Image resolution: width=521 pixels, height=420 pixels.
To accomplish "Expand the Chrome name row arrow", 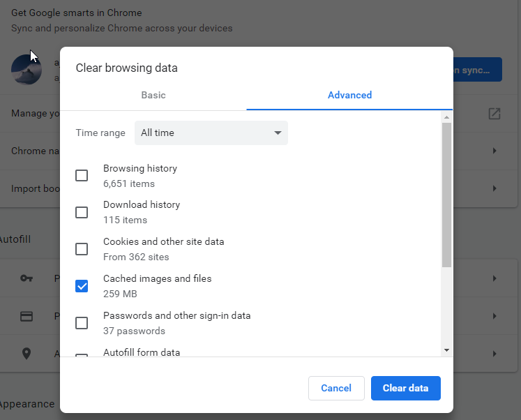I will (x=494, y=151).
